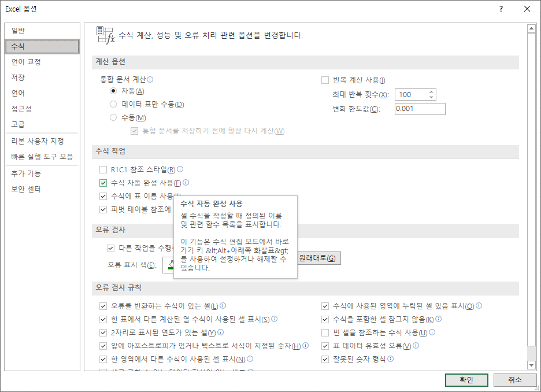Click info icon for 한 표에서 다른 계산된 열 수식
The width and height of the screenshot is (541, 392).
click(x=275, y=319)
